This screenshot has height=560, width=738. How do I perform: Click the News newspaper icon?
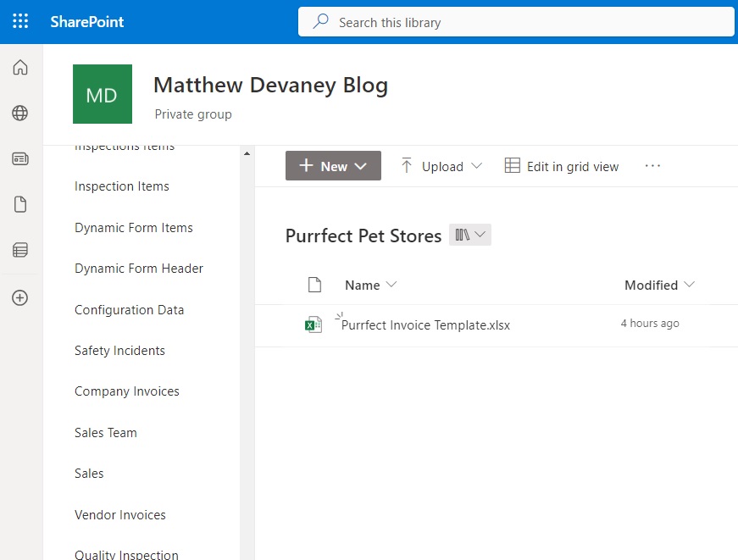point(20,158)
